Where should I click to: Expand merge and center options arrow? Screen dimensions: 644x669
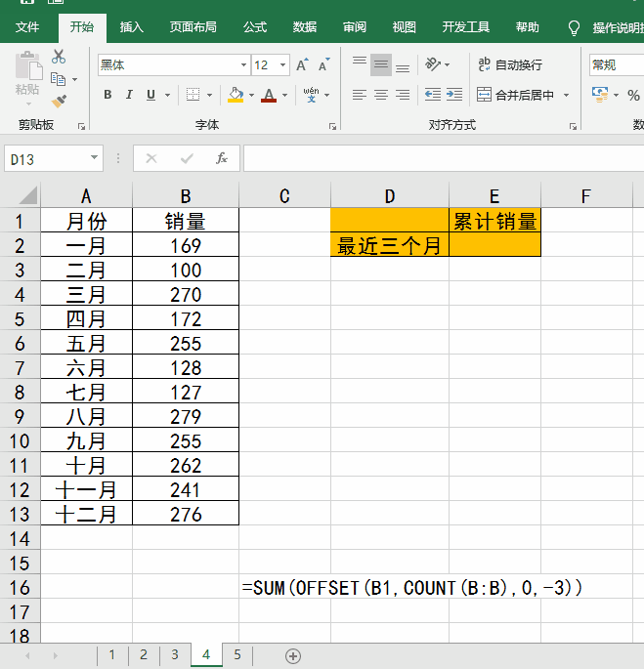tap(566, 95)
